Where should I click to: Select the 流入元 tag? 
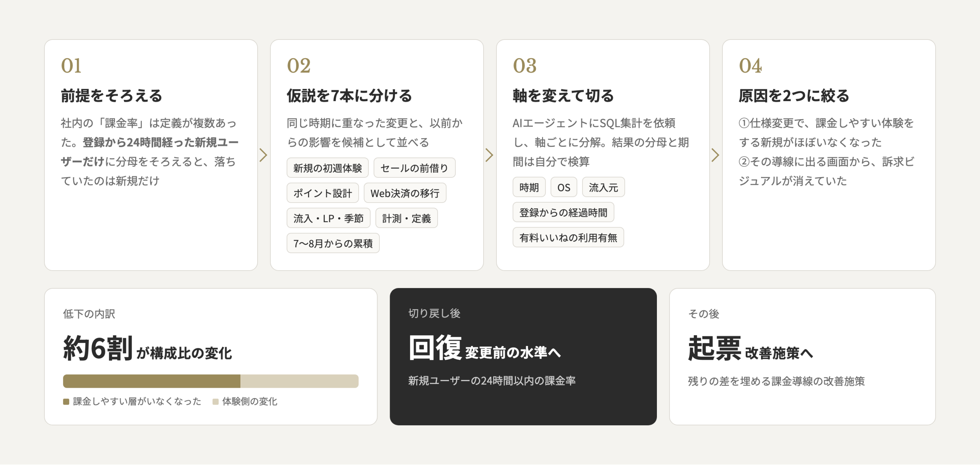603,187
